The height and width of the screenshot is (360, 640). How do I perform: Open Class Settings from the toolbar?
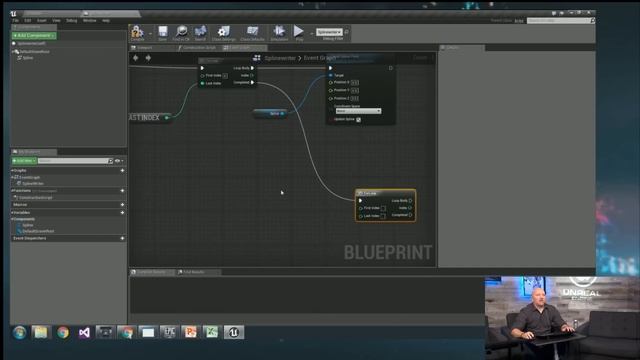pyautogui.click(x=224, y=33)
